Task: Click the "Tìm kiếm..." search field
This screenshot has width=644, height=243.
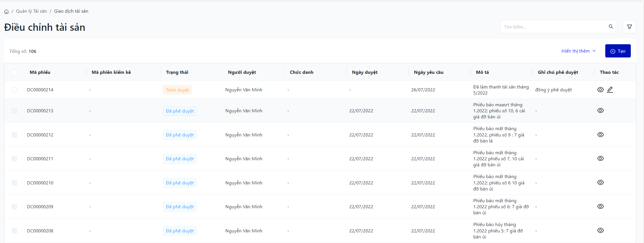Action: tap(554, 27)
